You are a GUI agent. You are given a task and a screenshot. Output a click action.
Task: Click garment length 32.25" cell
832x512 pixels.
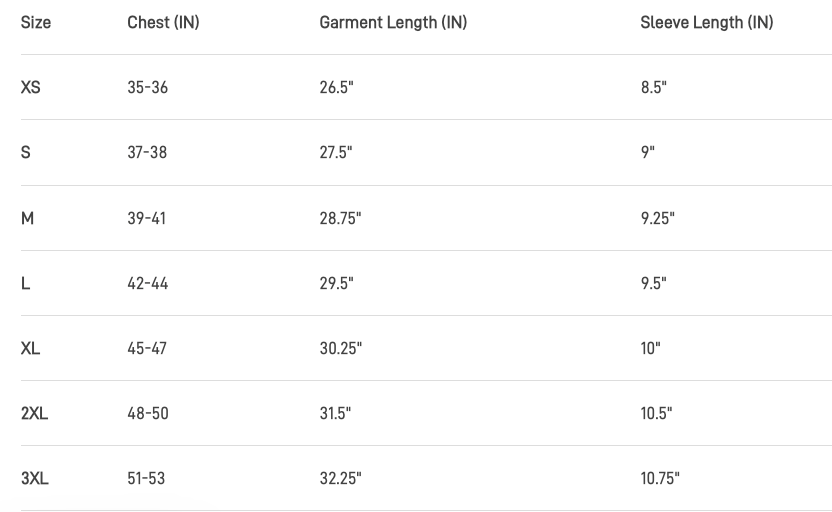340,479
